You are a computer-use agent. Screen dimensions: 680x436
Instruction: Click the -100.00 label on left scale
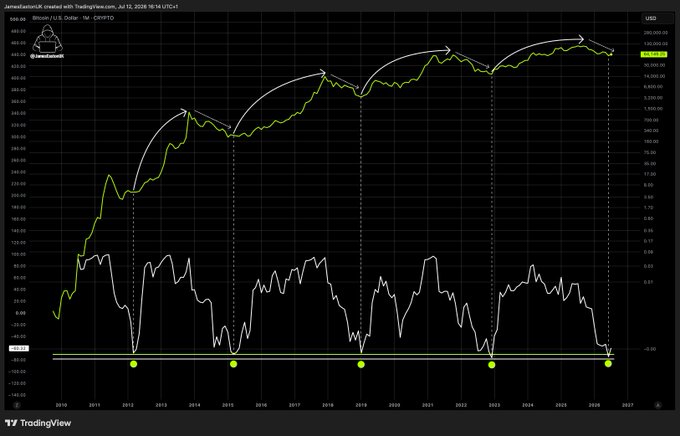point(18,372)
